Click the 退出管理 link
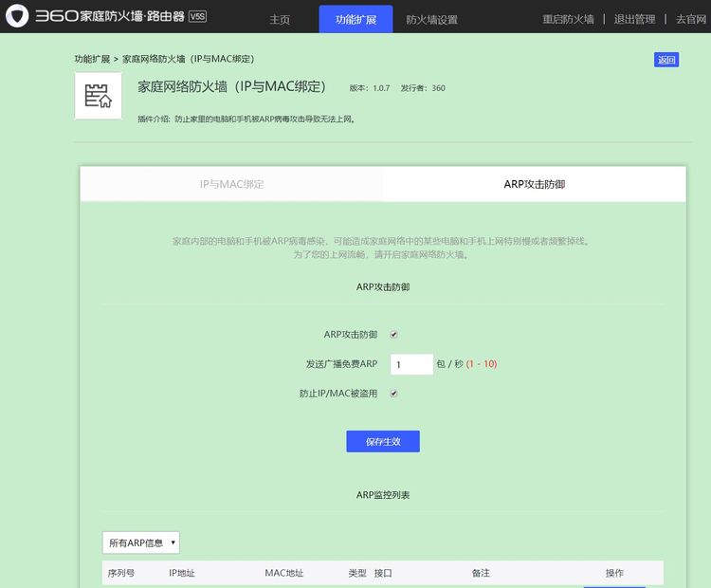 634,19
